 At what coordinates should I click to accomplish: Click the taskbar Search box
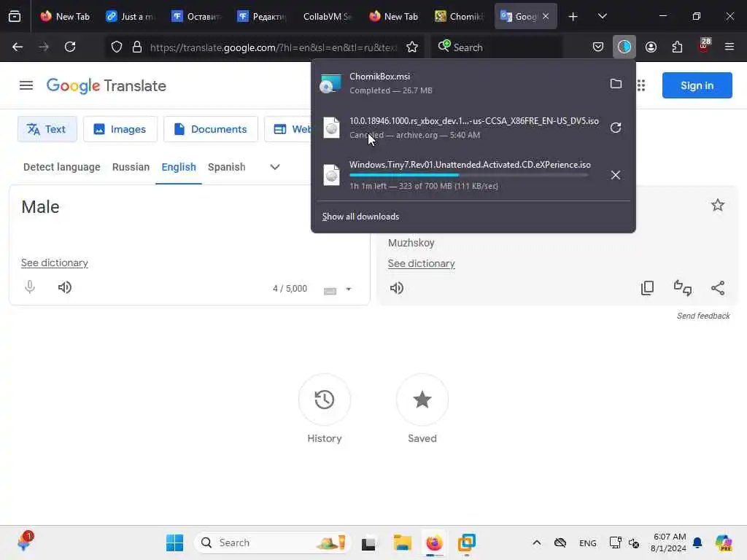(273, 542)
